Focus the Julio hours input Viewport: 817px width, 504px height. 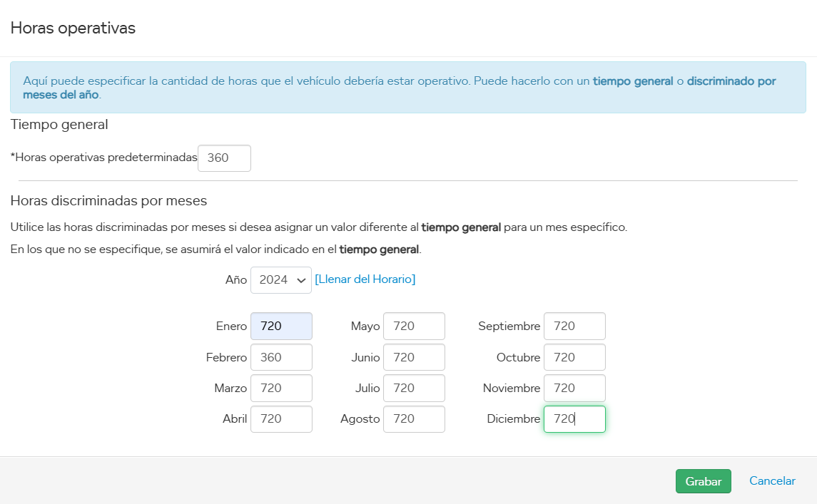(414, 388)
